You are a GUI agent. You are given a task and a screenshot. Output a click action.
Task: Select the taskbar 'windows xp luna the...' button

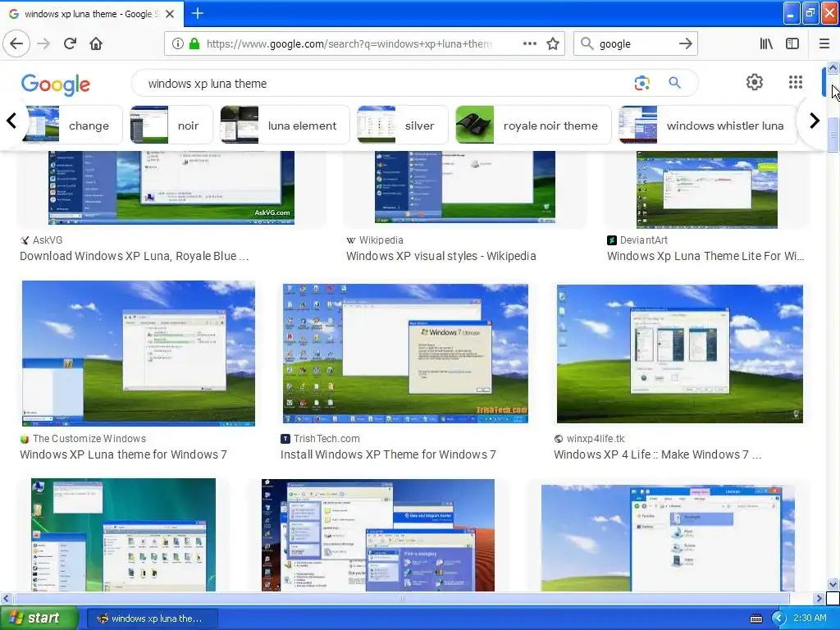click(152, 619)
